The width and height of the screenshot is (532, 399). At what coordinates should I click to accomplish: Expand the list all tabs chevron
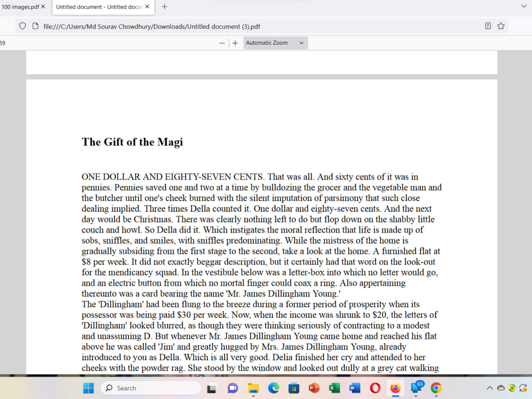523,6
